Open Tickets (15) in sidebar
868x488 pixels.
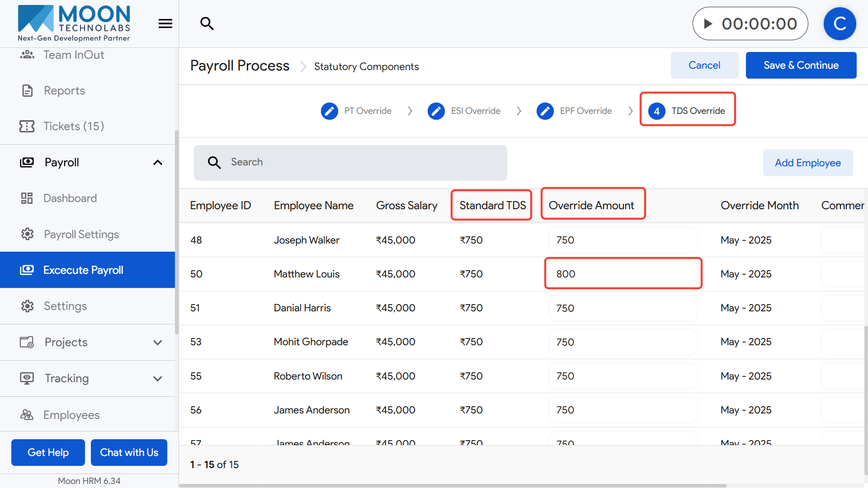point(74,126)
